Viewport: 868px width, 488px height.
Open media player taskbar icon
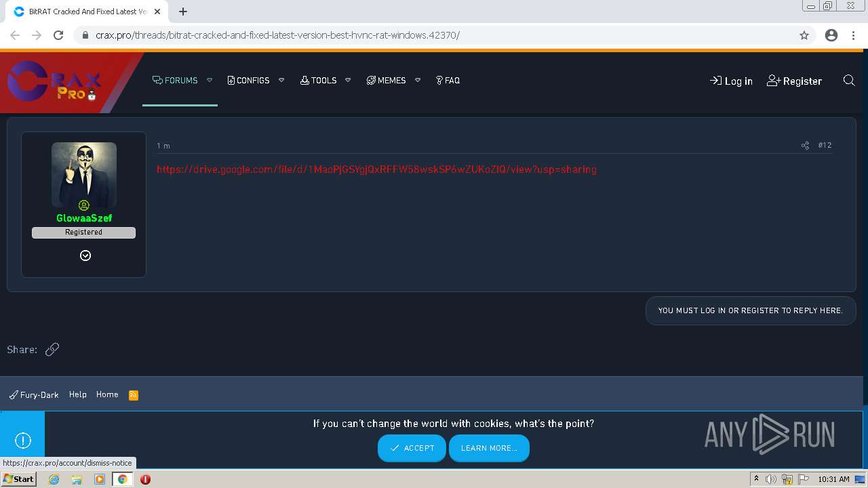point(100,479)
